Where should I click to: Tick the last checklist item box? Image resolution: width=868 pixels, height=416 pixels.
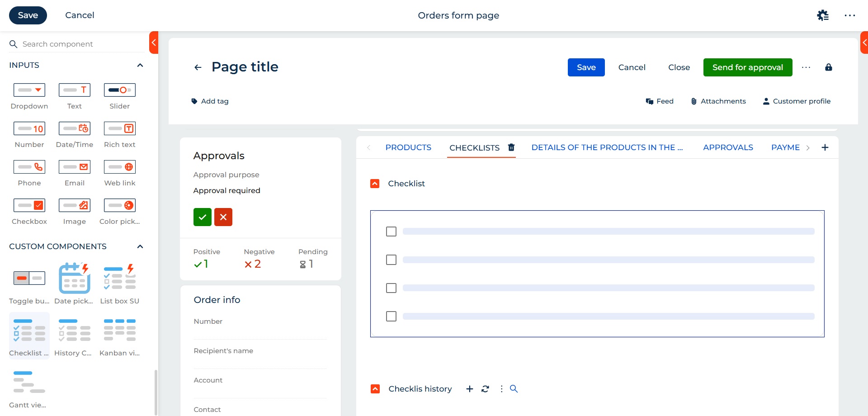point(391,317)
